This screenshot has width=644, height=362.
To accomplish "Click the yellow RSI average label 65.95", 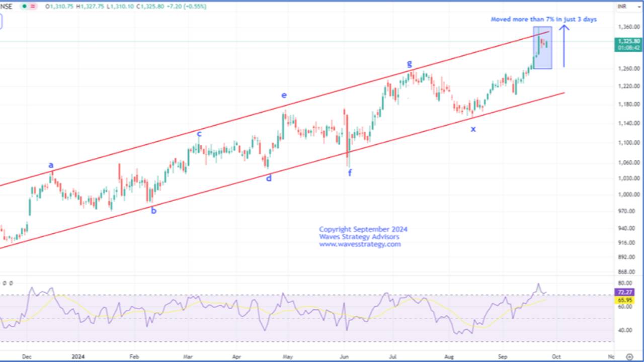I will coord(624,300).
